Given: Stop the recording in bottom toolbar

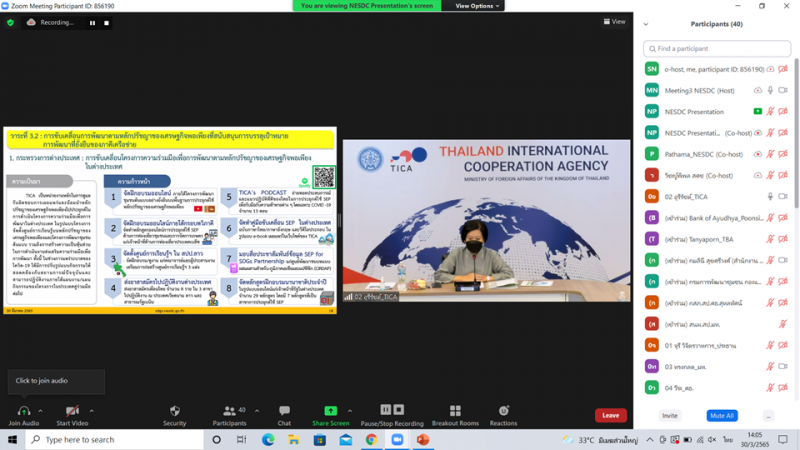Looking at the screenshot, I should click(x=399, y=410).
